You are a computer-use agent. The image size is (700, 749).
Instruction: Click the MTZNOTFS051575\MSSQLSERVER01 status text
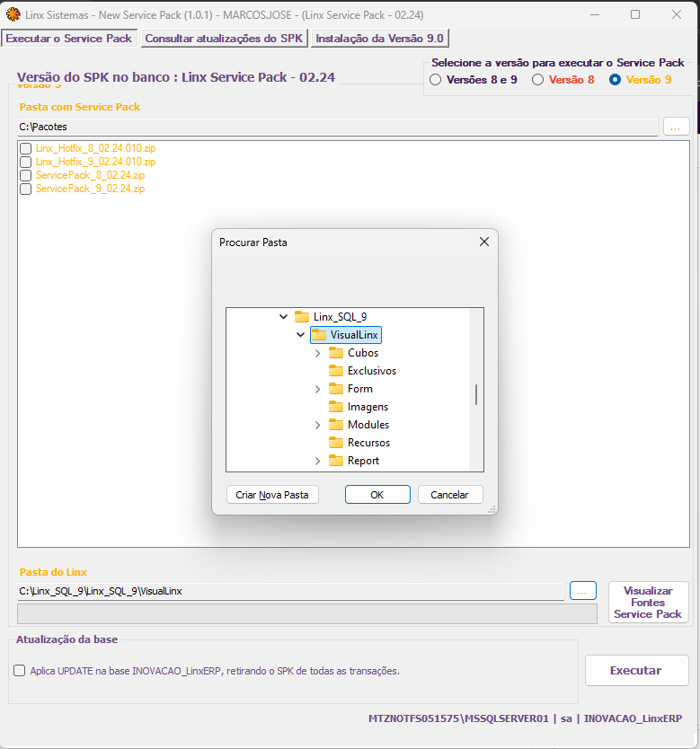pyautogui.click(x=458, y=718)
